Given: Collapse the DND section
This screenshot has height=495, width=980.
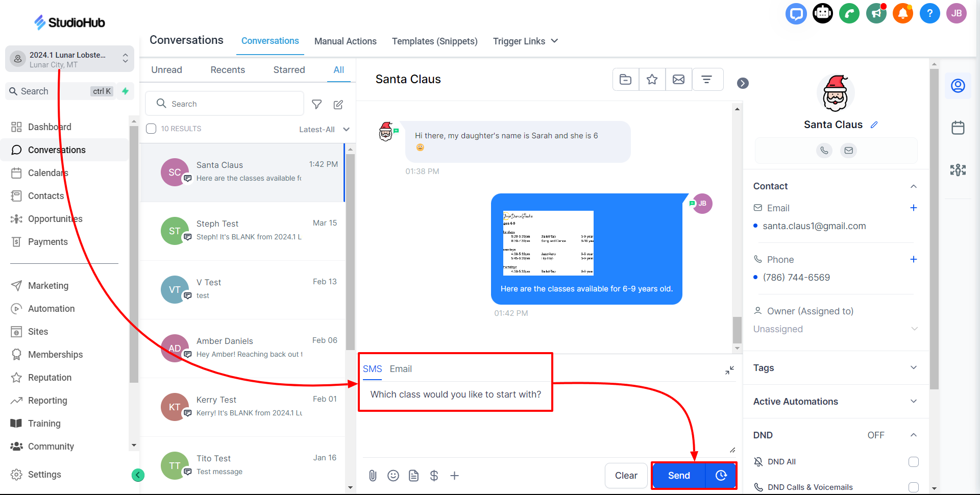Looking at the screenshot, I should pyautogui.click(x=914, y=435).
